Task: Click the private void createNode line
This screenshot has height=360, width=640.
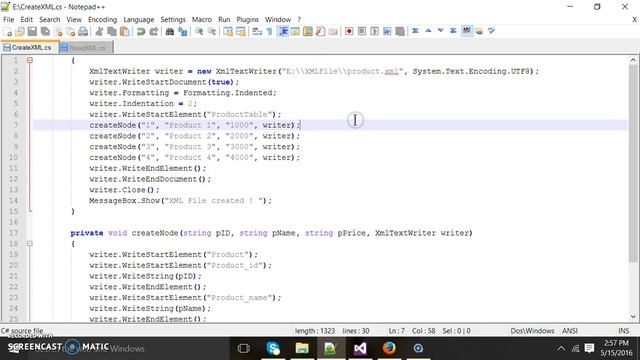Action: point(271,233)
